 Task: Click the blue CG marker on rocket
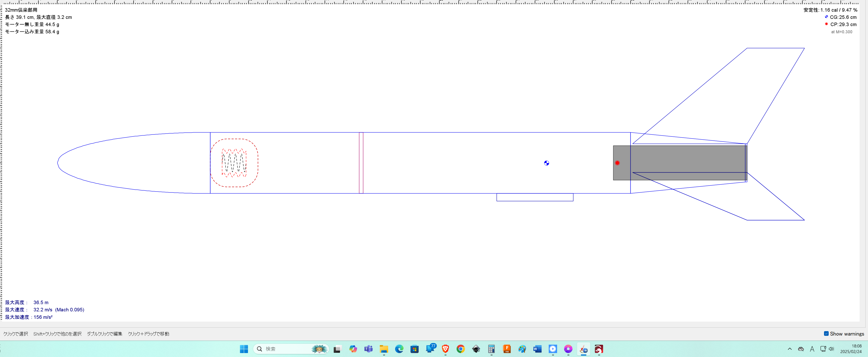[546, 163]
